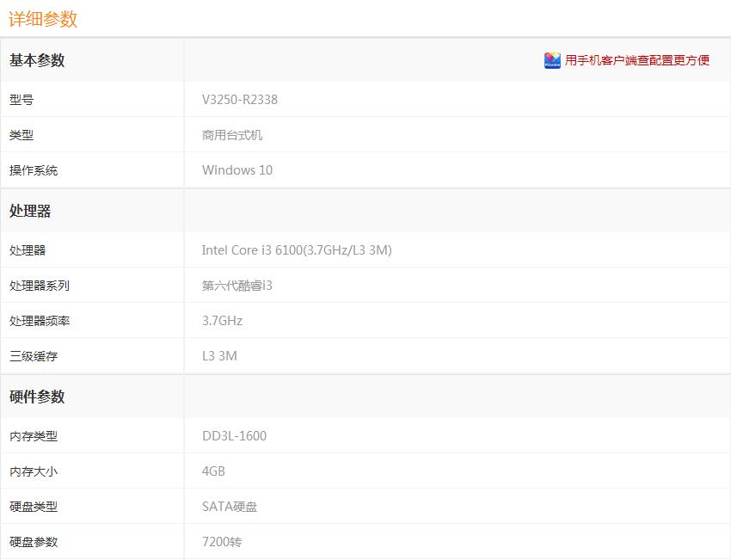Click the 详细参数 heading

(x=43, y=19)
